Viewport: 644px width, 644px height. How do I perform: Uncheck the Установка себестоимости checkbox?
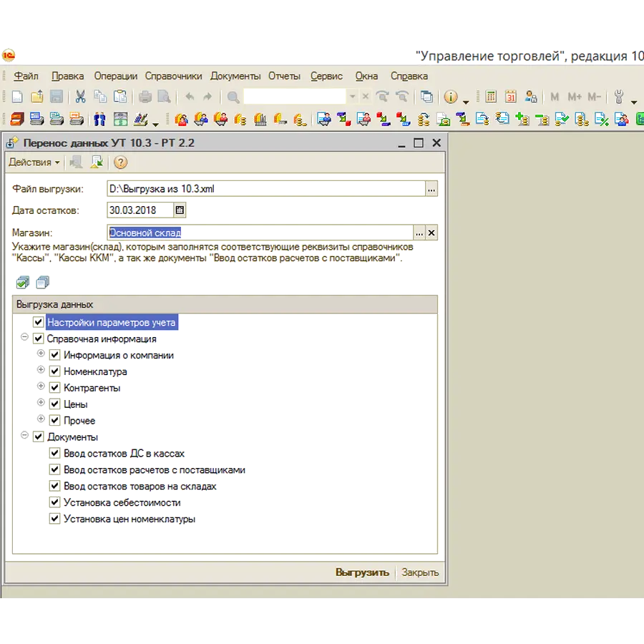tap(54, 502)
